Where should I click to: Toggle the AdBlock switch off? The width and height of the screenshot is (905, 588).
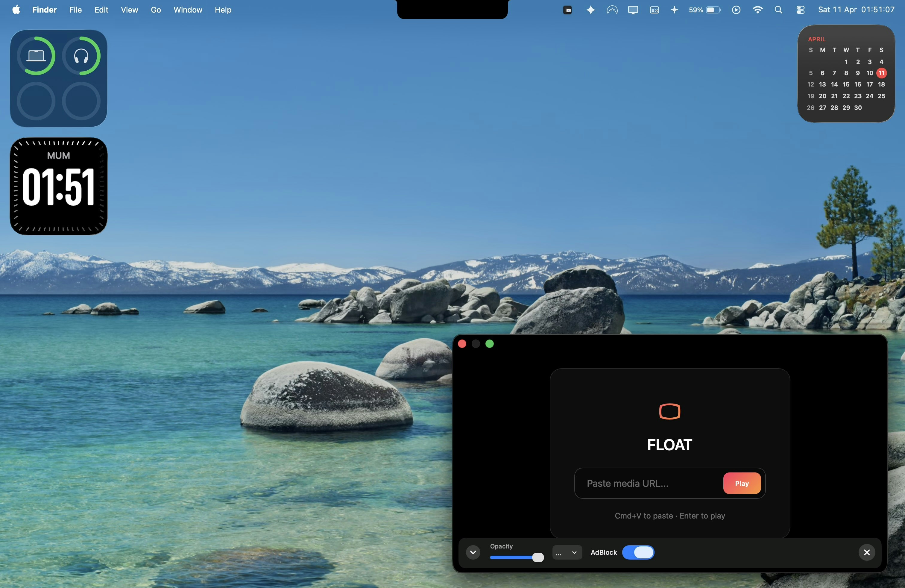coord(638,552)
